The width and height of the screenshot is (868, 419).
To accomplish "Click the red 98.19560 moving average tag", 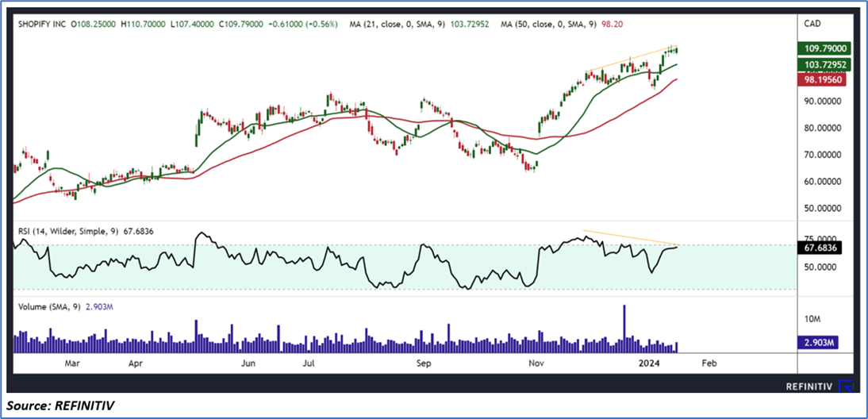I will [x=822, y=80].
